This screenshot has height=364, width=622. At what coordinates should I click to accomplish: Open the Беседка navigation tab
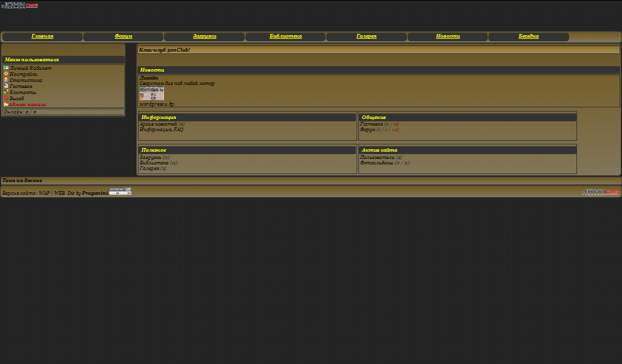(x=528, y=36)
